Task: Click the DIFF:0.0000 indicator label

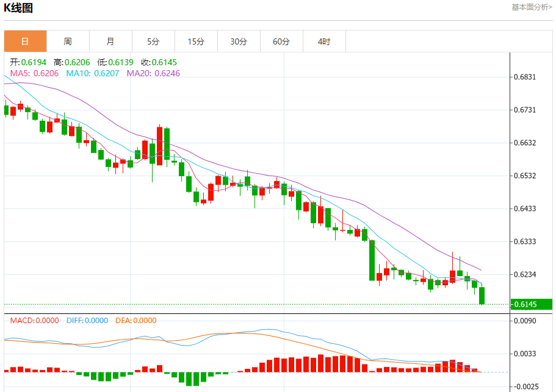Action: 87,321
